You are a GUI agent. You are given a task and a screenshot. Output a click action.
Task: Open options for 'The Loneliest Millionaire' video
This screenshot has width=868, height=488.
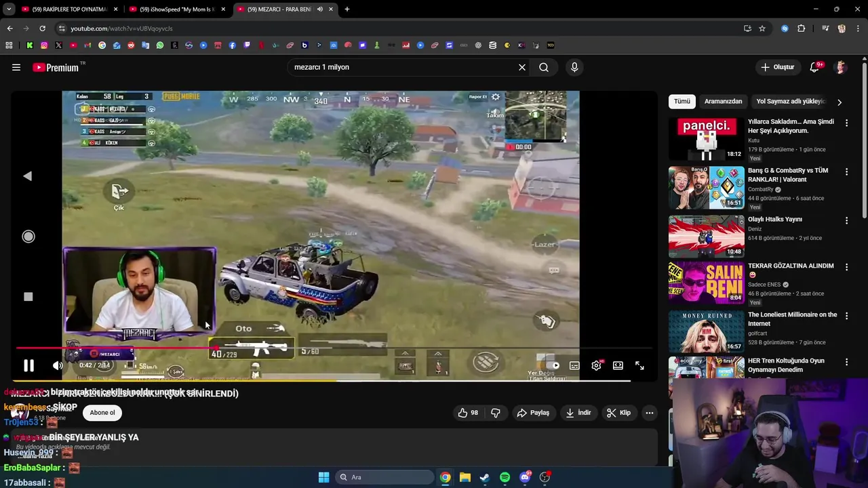click(846, 316)
